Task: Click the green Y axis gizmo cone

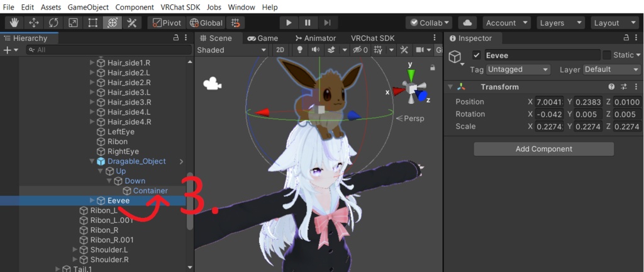Action: coord(411,75)
